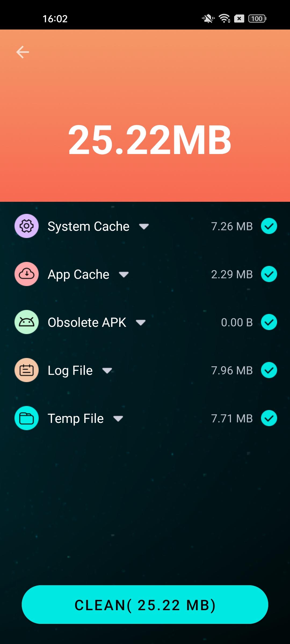Select the System Cache label

click(x=89, y=226)
